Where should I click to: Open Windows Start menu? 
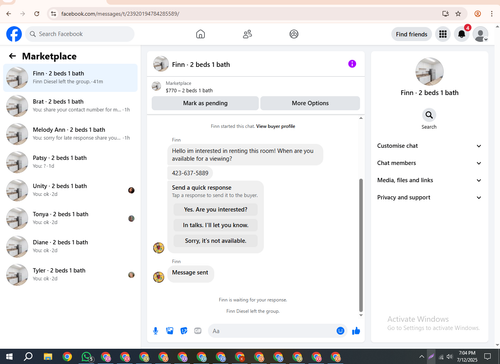[x=9, y=357]
